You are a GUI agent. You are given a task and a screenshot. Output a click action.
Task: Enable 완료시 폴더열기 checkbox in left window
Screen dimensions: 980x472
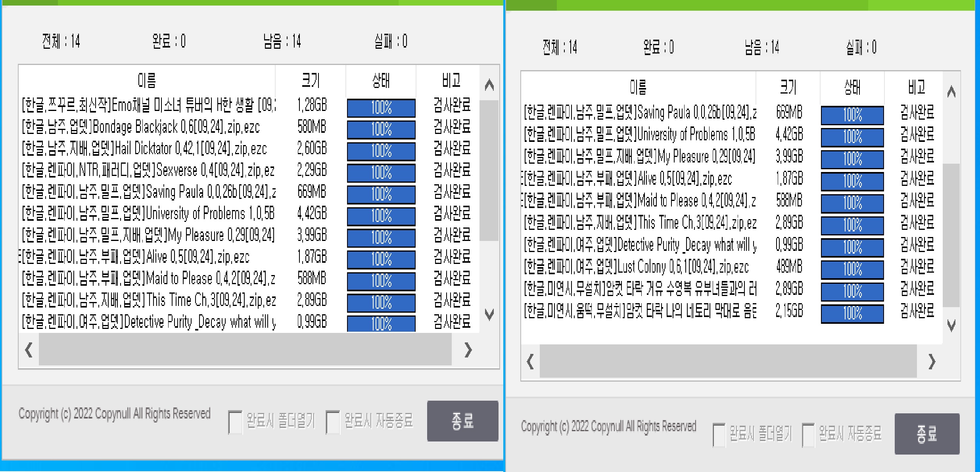(235, 422)
